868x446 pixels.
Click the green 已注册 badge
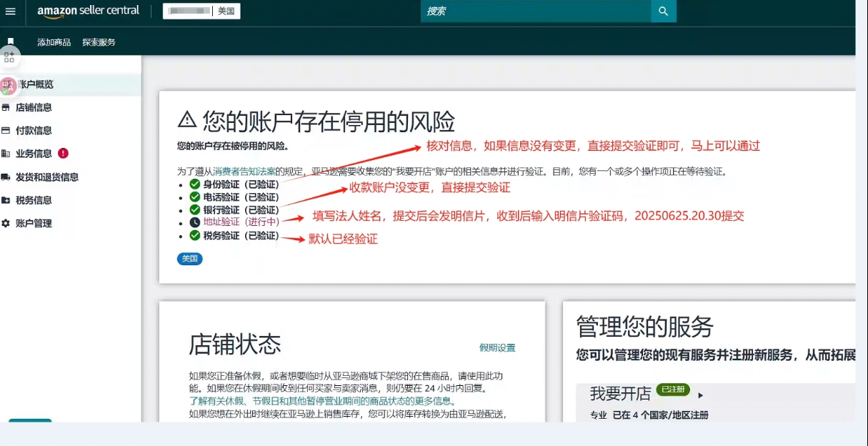(673, 390)
